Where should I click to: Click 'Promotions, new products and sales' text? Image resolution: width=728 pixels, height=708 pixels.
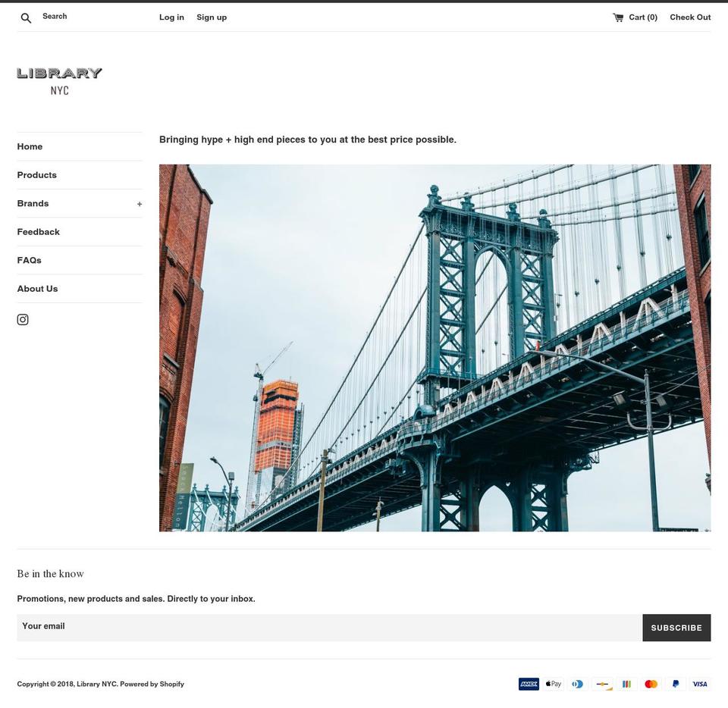click(136, 599)
